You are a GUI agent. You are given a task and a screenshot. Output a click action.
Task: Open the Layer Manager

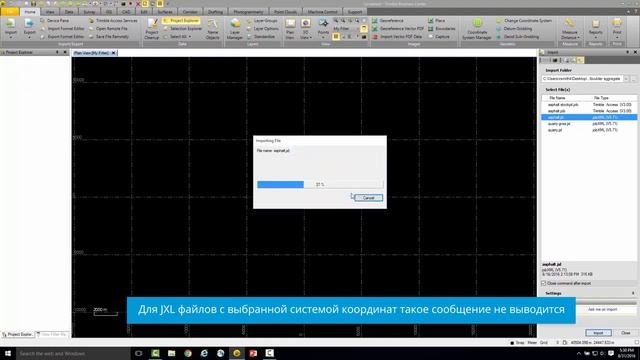(x=235, y=29)
